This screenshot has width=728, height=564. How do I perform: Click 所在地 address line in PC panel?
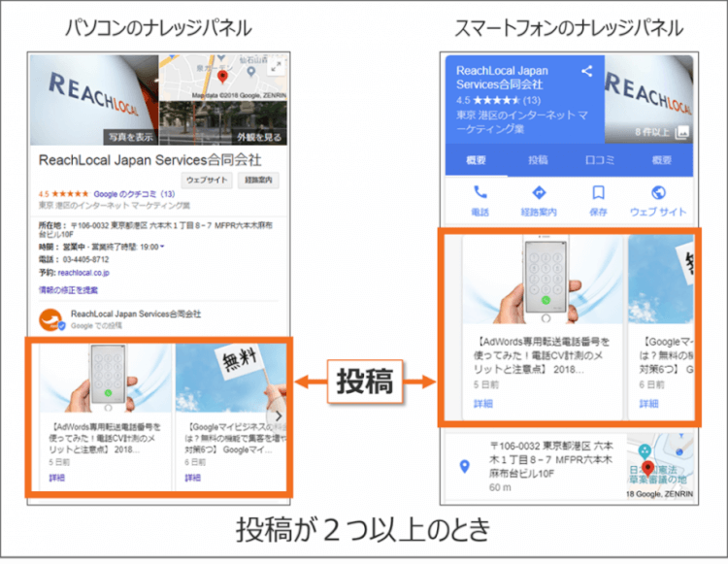click(155, 229)
